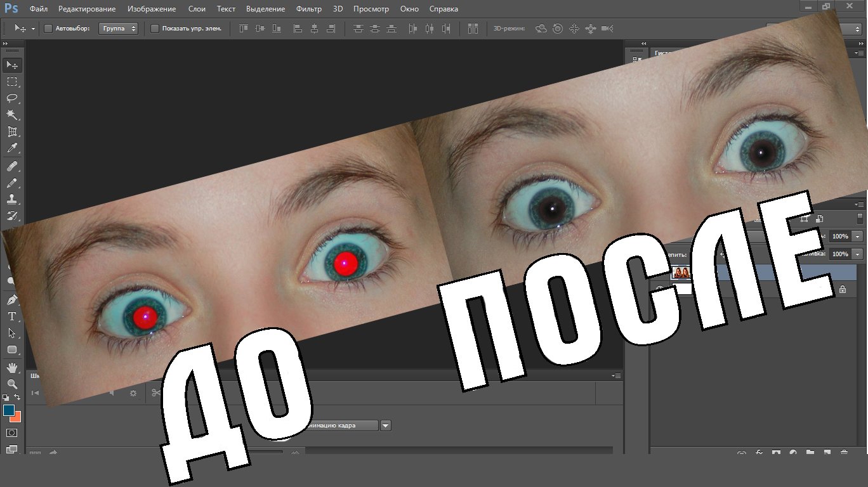Open timeline settings gear icon

[x=133, y=393]
